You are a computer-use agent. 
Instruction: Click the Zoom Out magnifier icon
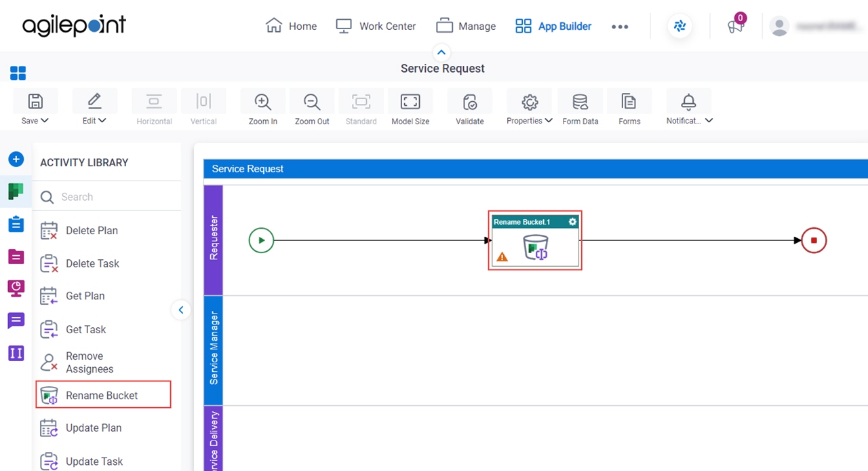tap(312, 102)
